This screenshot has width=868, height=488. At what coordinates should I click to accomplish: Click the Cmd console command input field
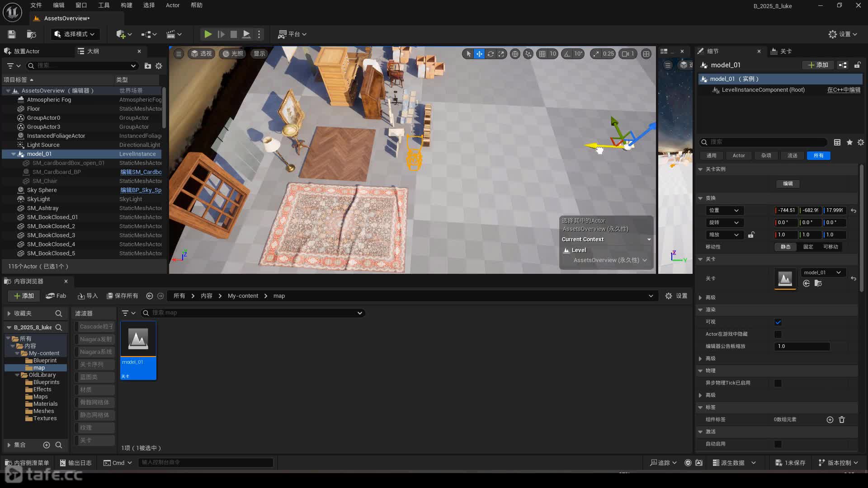coord(206,463)
